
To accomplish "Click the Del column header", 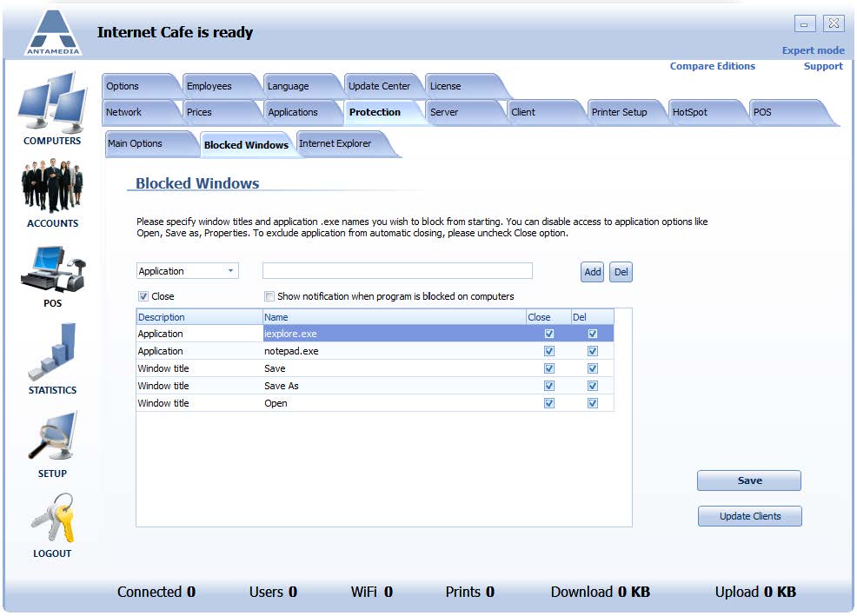I will coord(593,317).
